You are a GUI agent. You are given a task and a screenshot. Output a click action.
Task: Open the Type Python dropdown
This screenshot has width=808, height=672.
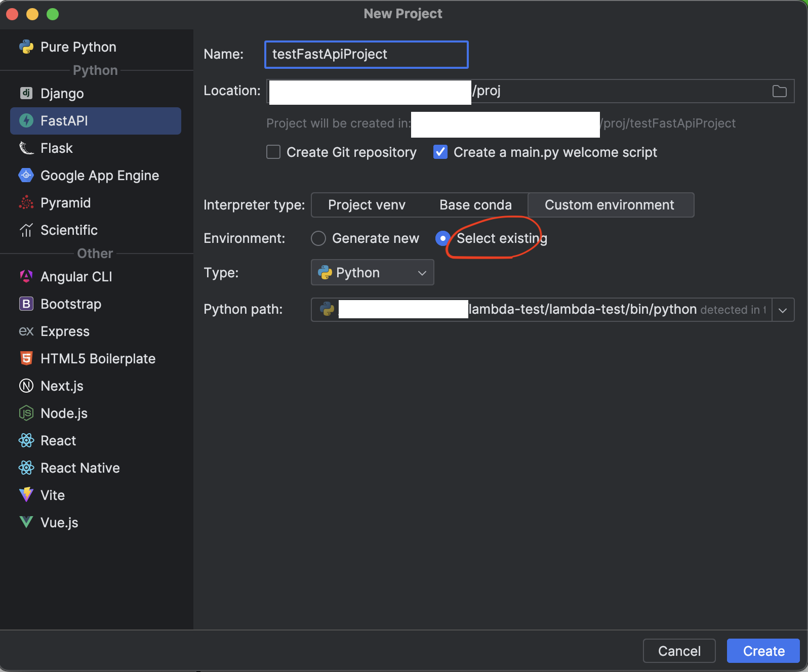coord(373,273)
